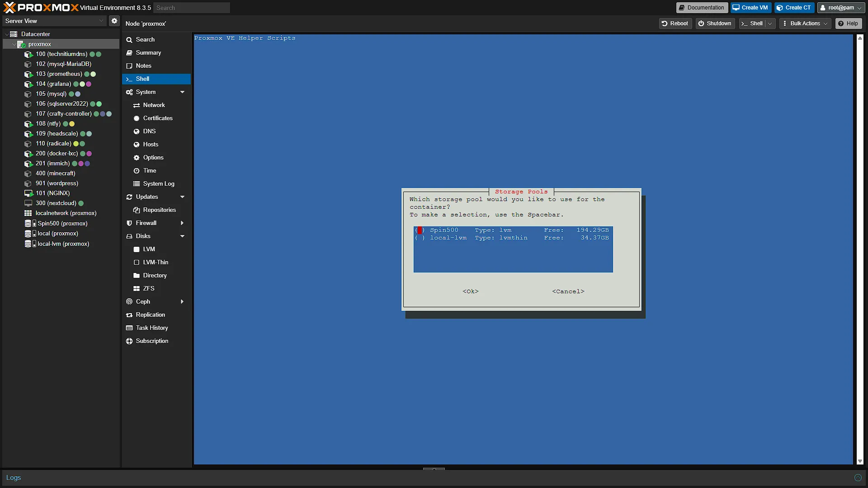Click the Hosts globe icon
This screenshot has height=488, width=868.
137,145
